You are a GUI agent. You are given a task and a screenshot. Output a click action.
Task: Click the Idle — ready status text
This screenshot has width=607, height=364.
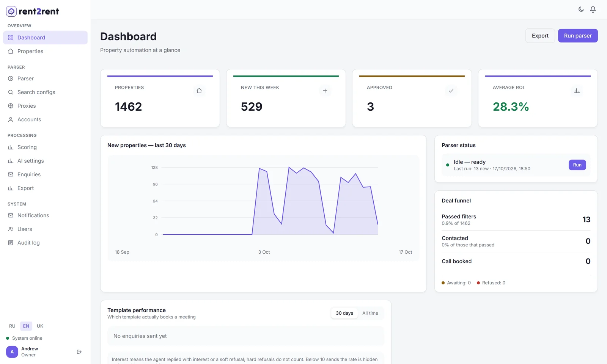pyautogui.click(x=470, y=162)
